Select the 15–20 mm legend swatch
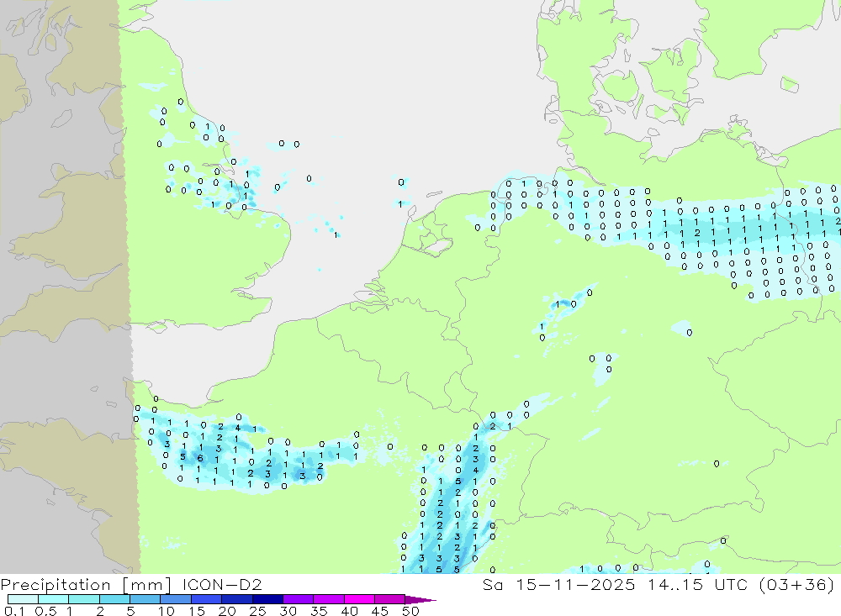Viewport: 841px width, 616px height. point(206,599)
